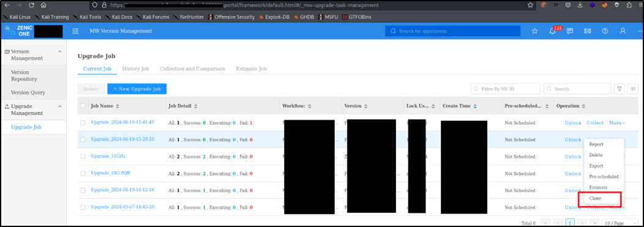Screen dimensions: 644x227
Task: Open the column settings icon above the table
Action: [632, 88]
